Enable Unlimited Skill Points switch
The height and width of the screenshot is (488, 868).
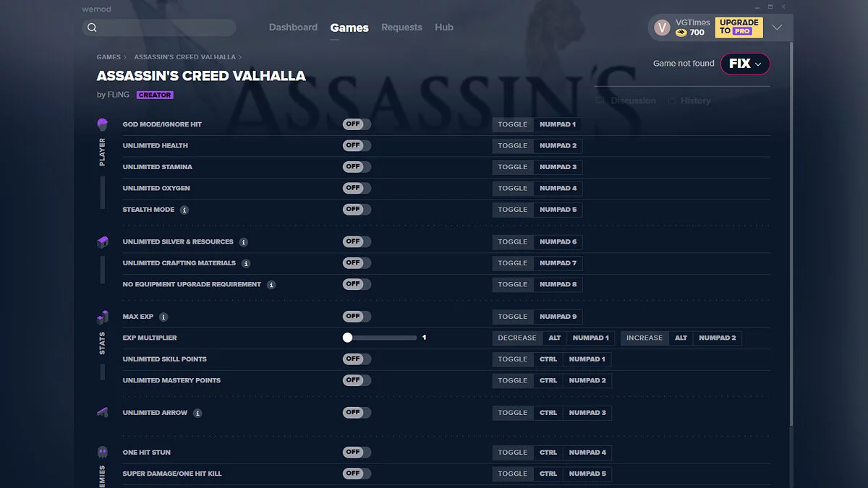[357, 359]
